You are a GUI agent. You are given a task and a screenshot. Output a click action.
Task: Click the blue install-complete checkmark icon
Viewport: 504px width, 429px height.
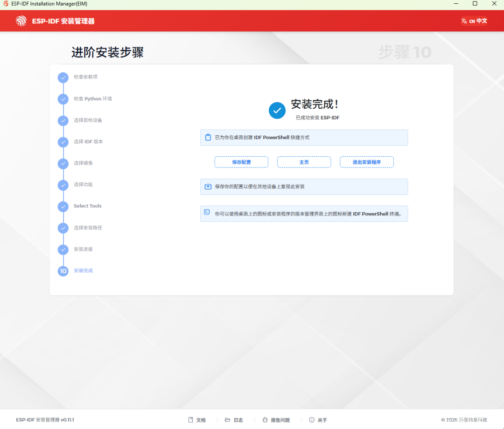pyautogui.click(x=277, y=111)
